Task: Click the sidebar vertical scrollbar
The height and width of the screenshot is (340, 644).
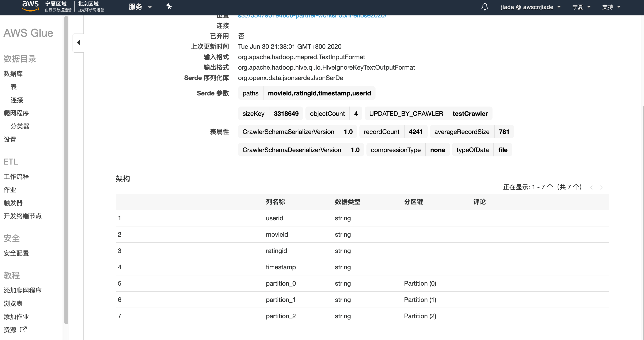Action: [66, 170]
